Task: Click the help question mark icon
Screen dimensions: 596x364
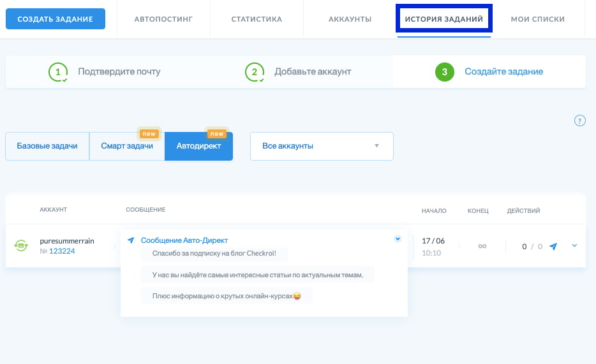Action: click(579, 120)
